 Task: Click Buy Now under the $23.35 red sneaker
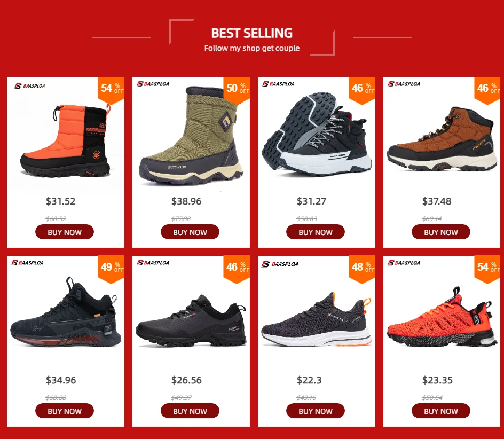pos(440,411)
